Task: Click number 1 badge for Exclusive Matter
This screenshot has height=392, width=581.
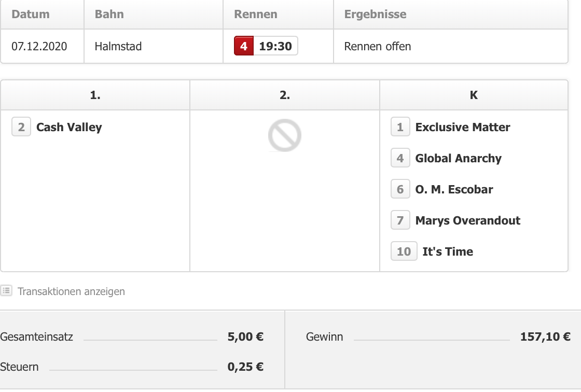Action: tap(400, 127)
